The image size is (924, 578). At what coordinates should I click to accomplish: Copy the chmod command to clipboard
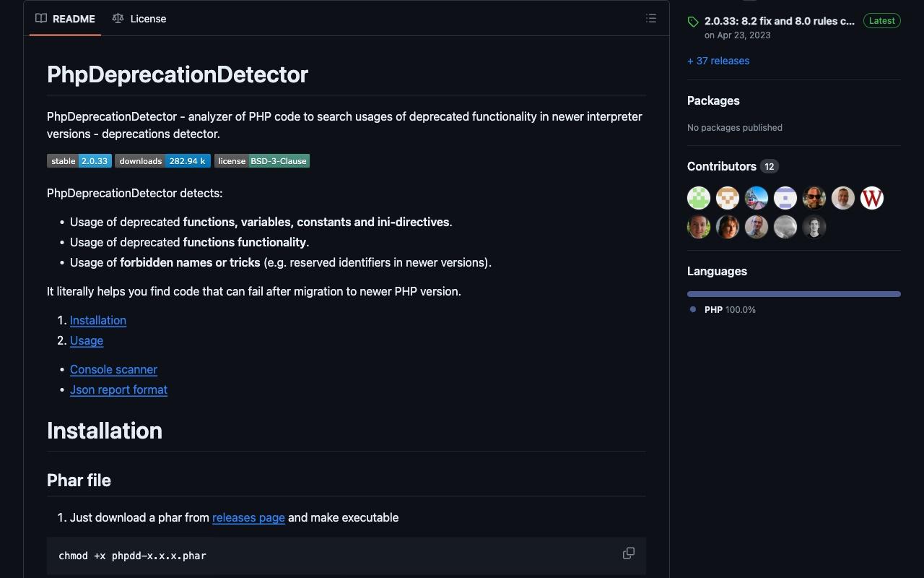[629, 553]
